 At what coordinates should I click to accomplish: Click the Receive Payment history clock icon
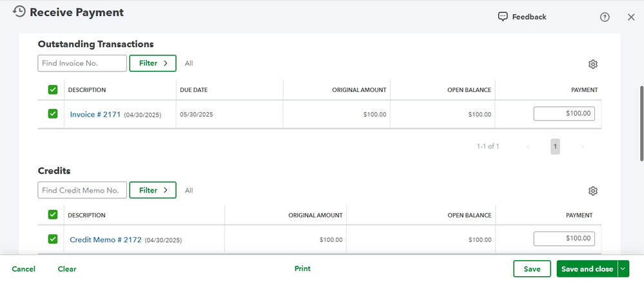(19, 12)
